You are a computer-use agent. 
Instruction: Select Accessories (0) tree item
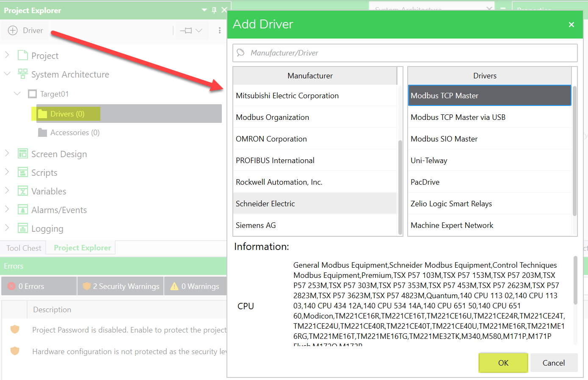75,133
